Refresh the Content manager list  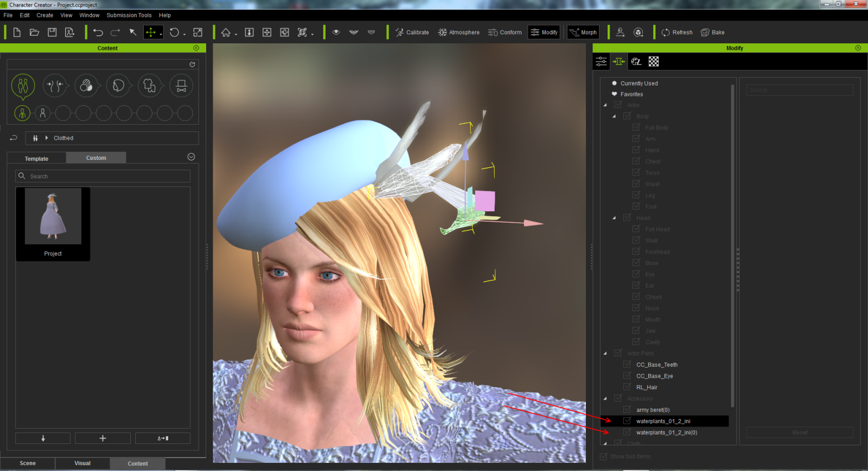(192, 64)
